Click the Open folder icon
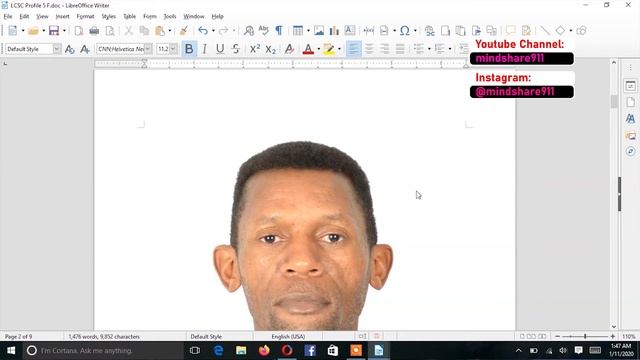Image resolution: width=640 pixels, height=360 pixels. (x=33, y=31)
